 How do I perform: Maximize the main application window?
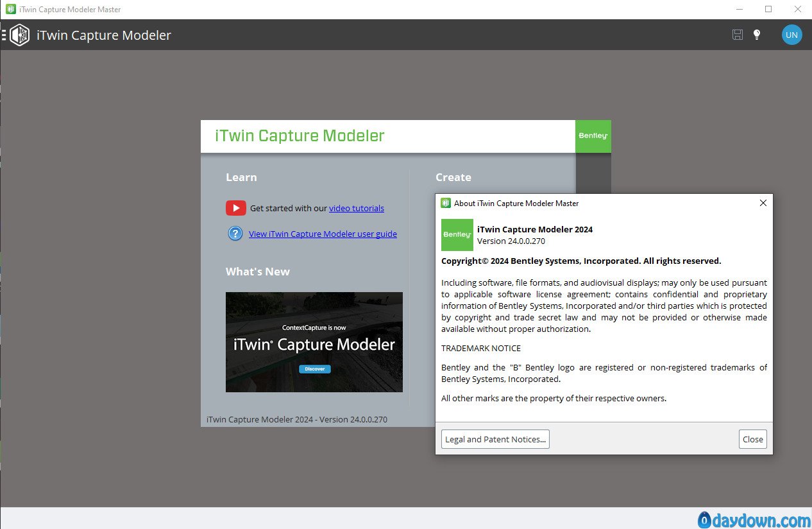[768, 9]
